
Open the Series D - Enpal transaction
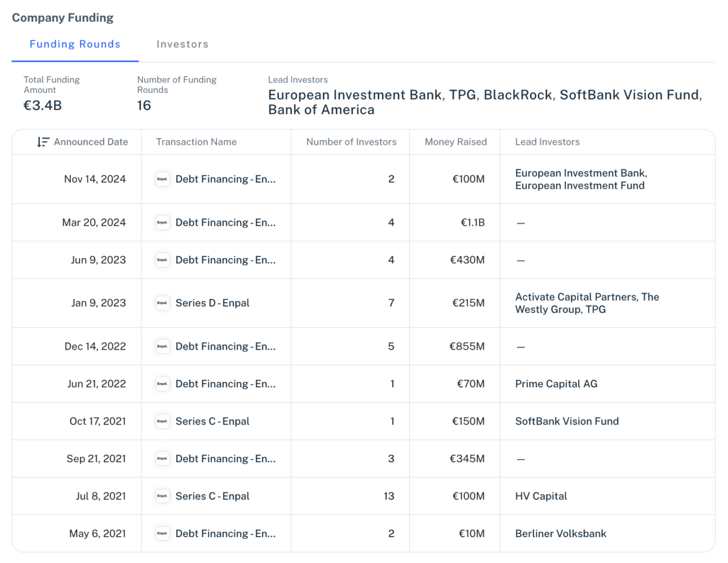(212, 303)
